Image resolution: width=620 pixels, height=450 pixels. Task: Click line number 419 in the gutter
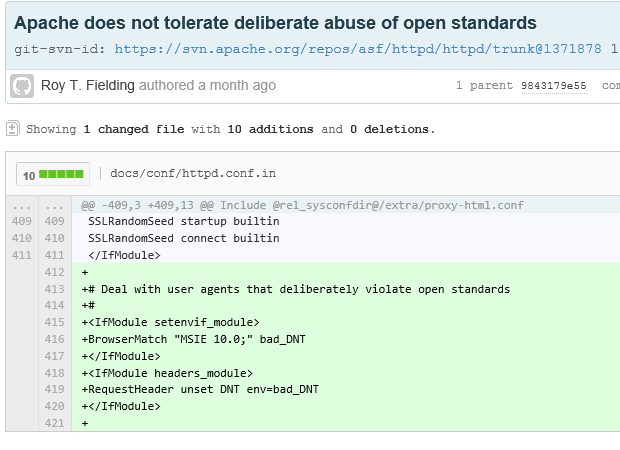pyautogui.click(x=55, y=390)
